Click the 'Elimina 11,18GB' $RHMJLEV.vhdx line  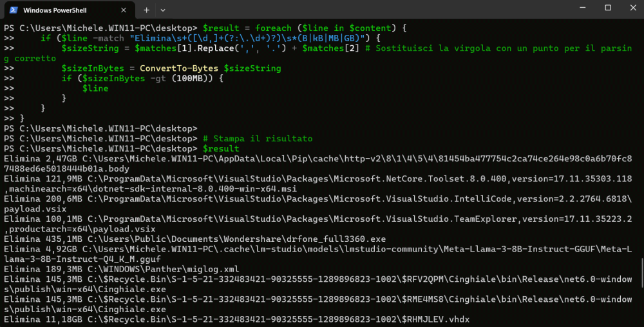(x=236, y=320)
